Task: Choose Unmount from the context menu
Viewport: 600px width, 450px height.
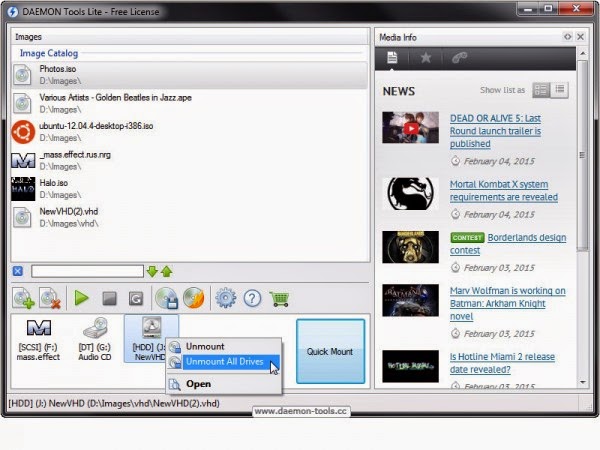Action: tap(223, 347)
